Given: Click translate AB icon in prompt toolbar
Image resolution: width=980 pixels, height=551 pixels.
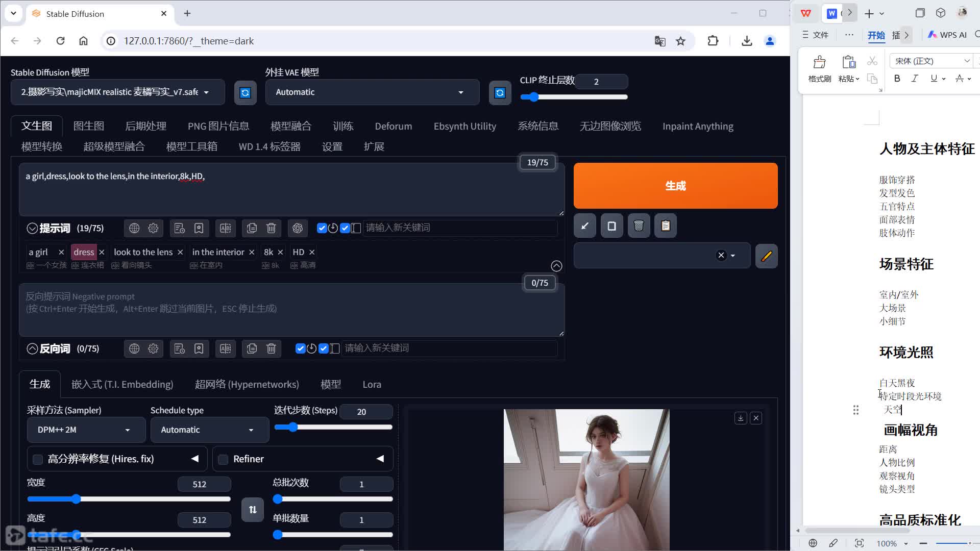Looking at the screenshot, I should [225, 228].
